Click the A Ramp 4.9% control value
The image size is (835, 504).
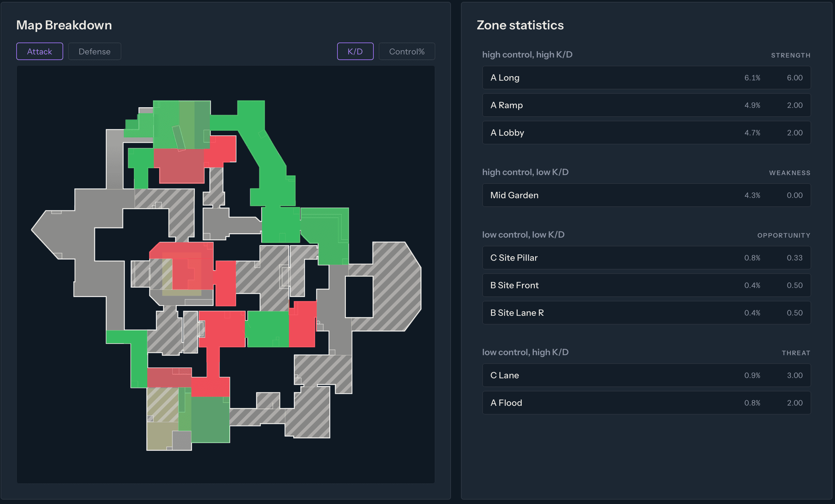coord(752,105)
